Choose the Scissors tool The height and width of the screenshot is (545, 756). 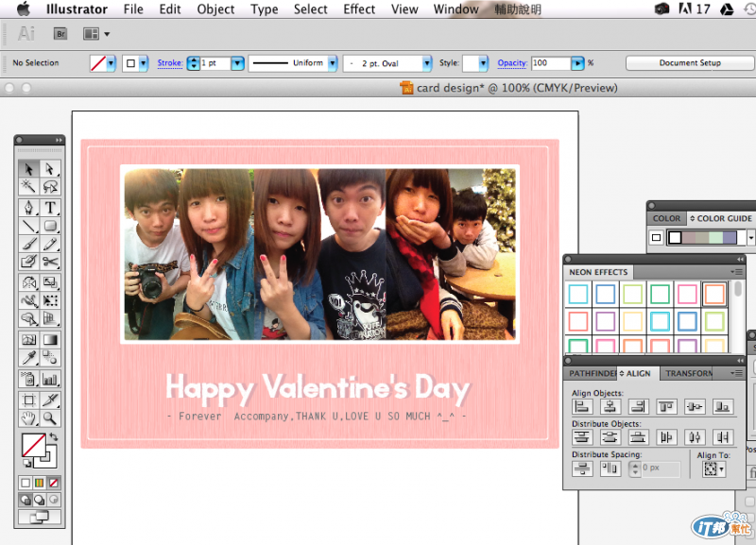coord(50,262)
